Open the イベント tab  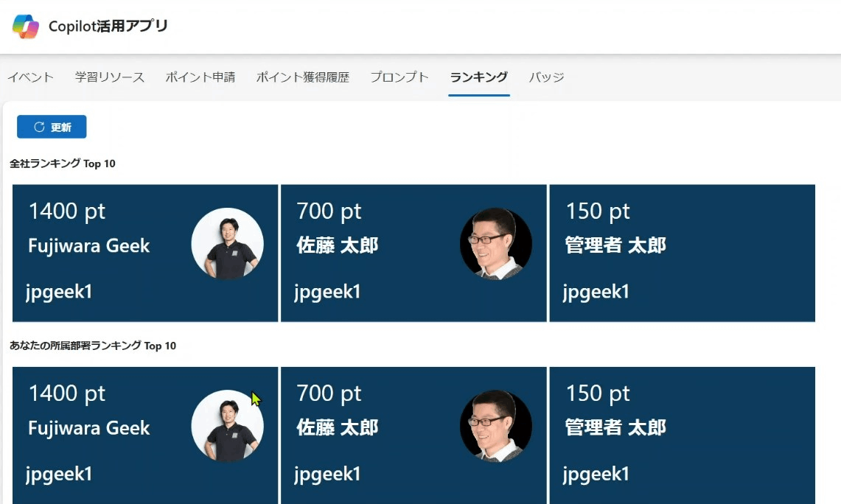pyautogui.click(x=30, y=77)
